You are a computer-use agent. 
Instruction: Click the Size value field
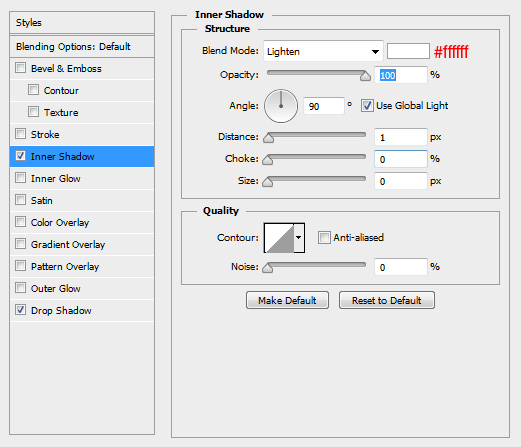401,181
